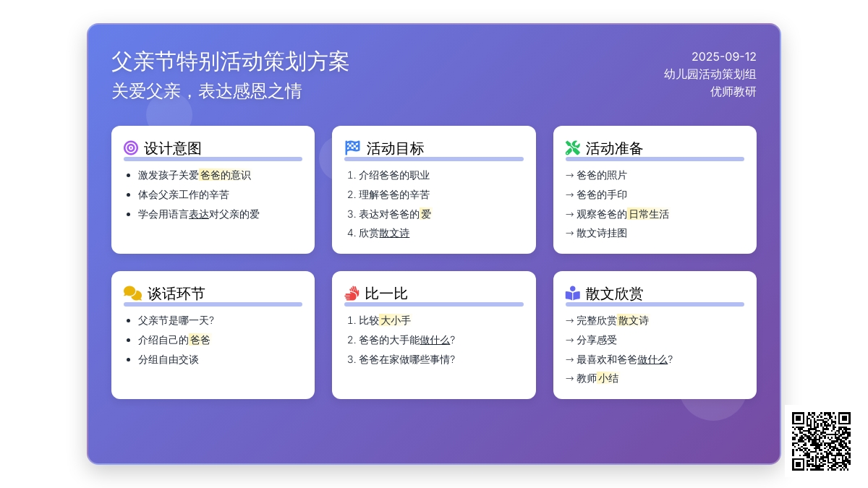This screenshot has width=868, height=488.
Task: Click the item 表达对爸爸的爱
Action: pyautogui.click(x=395, y=214)
